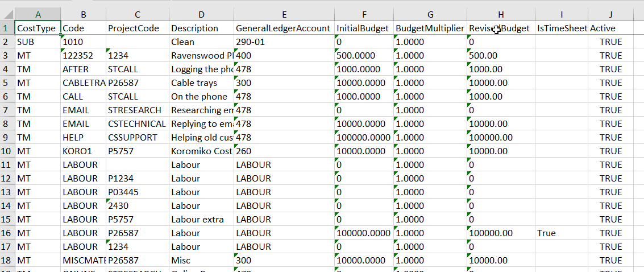Select BudgetMultiplier 1.0000 in KORO1 row
The image size is (644, 272).
click(x=430, y=151)
